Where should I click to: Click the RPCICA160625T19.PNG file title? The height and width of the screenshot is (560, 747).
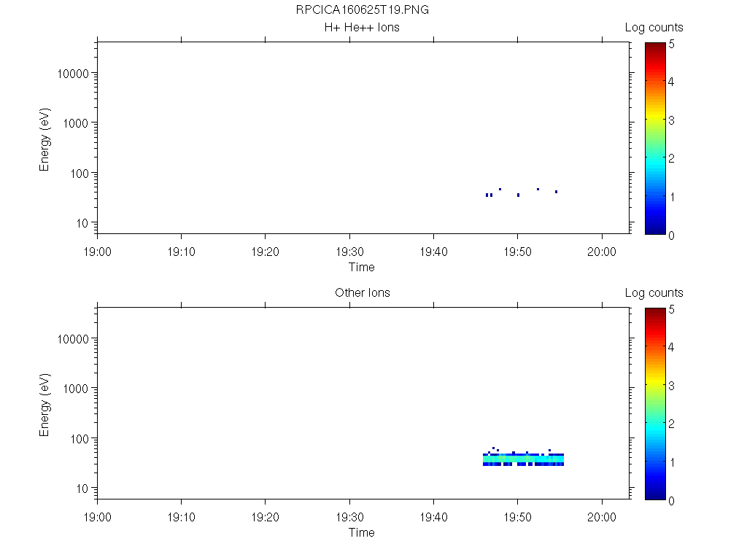tap(362, 9)
